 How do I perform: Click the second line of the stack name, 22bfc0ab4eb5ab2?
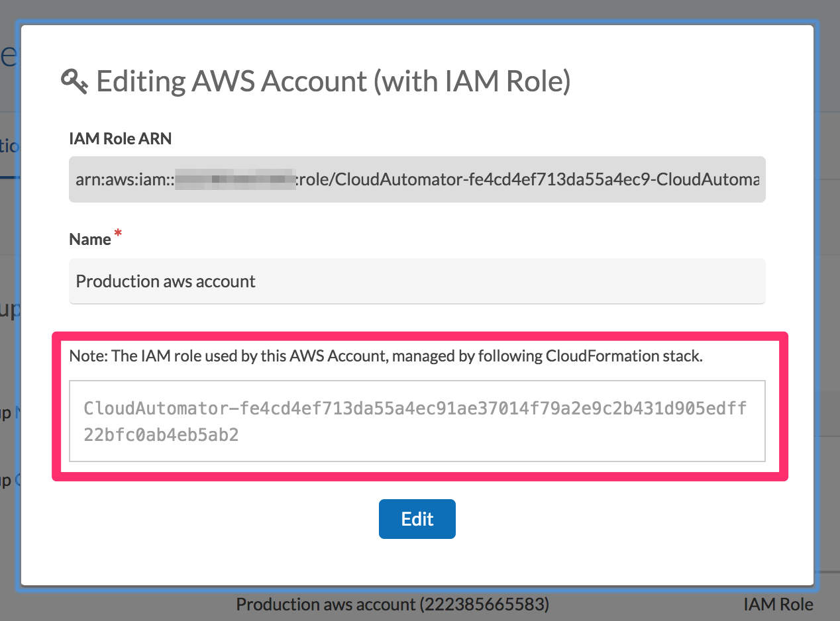162,435
